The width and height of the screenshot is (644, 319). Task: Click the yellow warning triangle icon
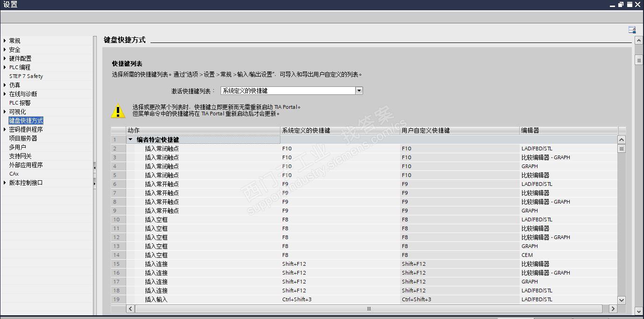(x=118, y=111)
